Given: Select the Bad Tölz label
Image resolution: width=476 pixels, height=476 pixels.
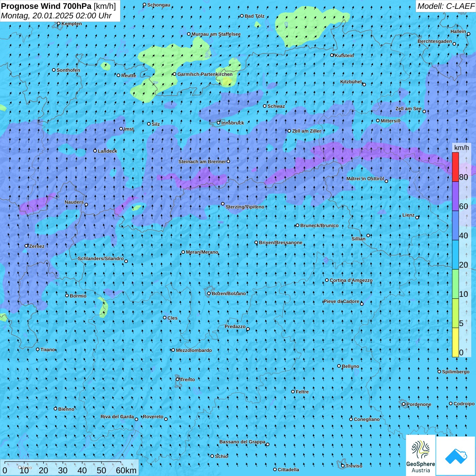Looking at the screenshot, I should coord(254,16).
